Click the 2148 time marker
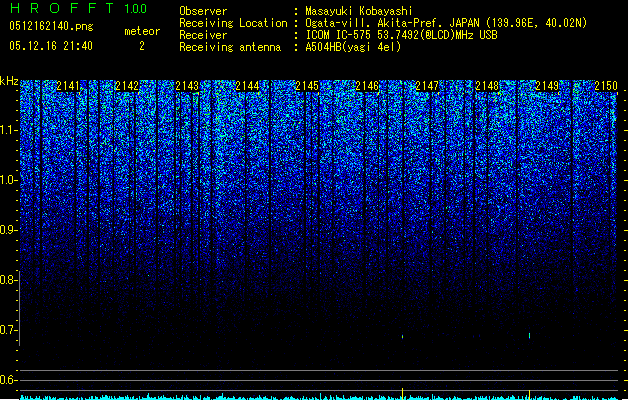 487,86
